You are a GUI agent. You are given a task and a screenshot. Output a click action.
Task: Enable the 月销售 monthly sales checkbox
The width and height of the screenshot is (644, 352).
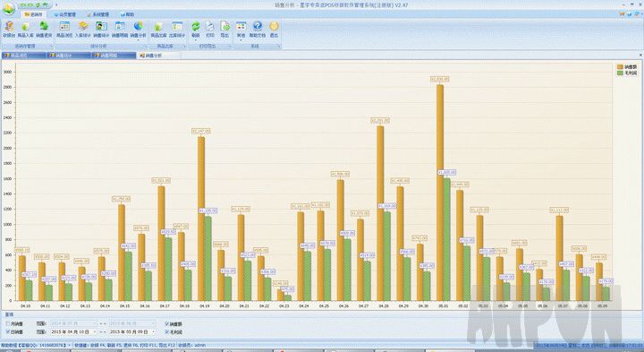click(x=8, y=324)
